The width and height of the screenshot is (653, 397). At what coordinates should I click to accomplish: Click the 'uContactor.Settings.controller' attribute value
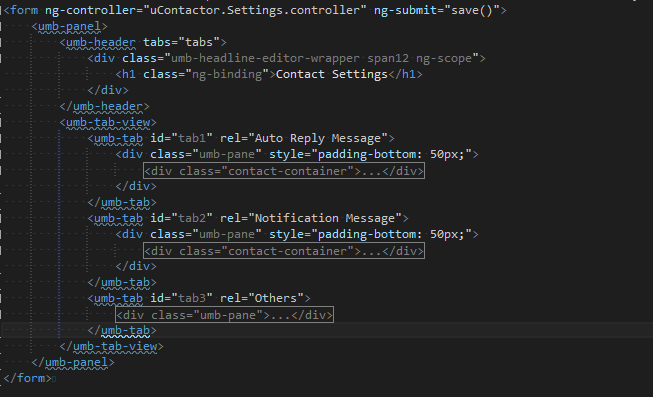[x=254, y=10]
